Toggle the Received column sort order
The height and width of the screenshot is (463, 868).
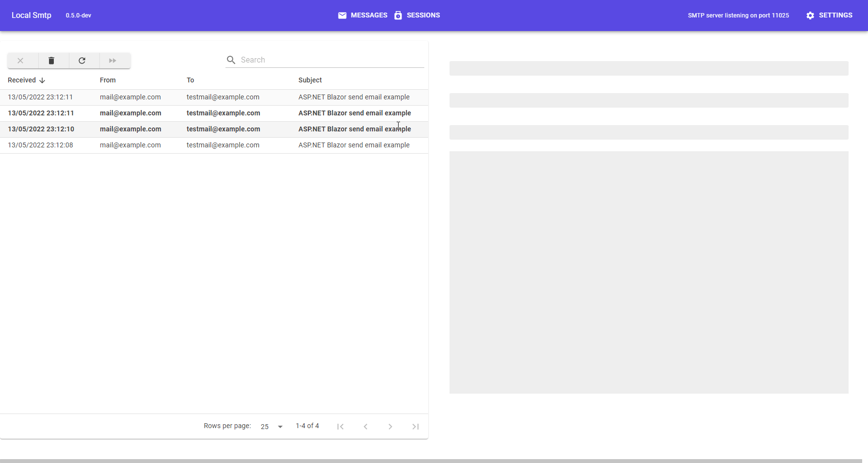pyautogui.click(x=26, y=80)
